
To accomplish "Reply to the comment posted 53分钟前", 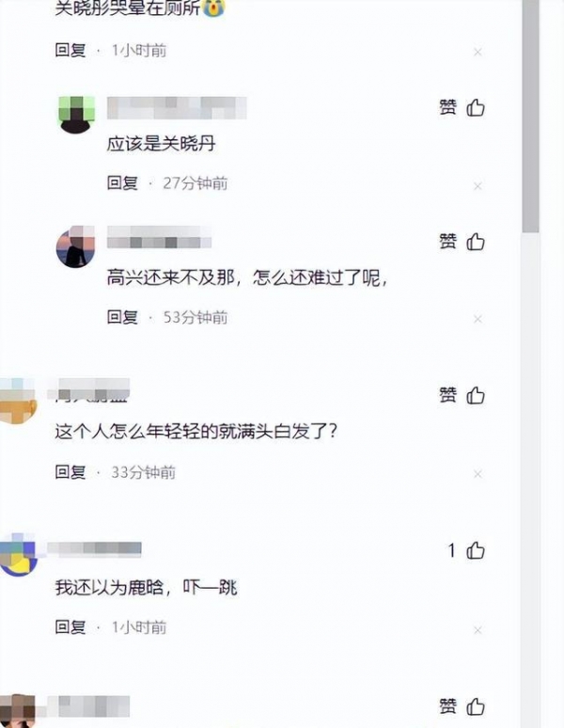I will coord(122,317).
